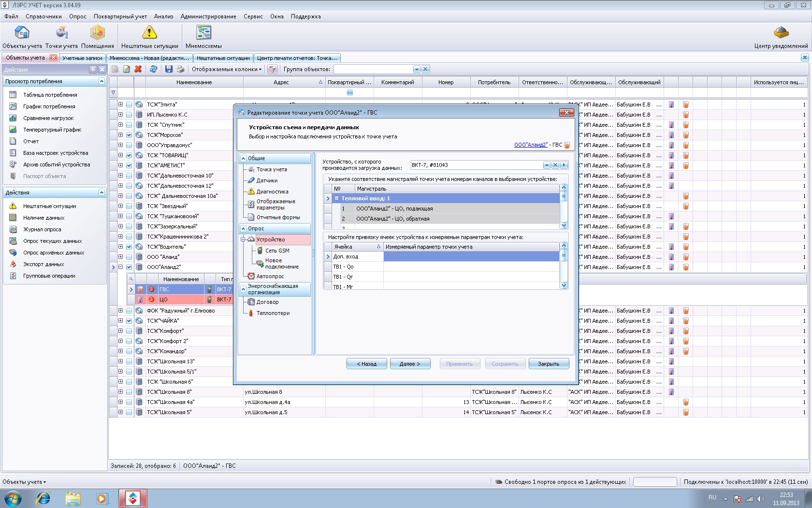Click the Далее > button

(410, 364)
